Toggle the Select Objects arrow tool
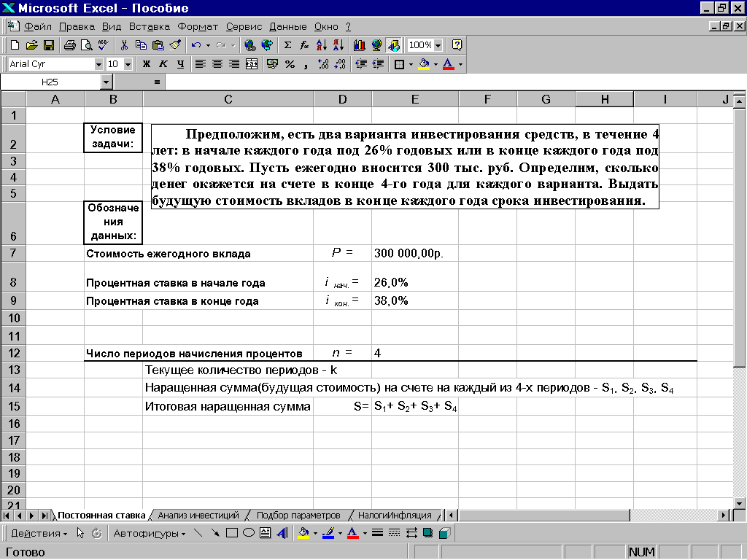 [x=80, y=533]
